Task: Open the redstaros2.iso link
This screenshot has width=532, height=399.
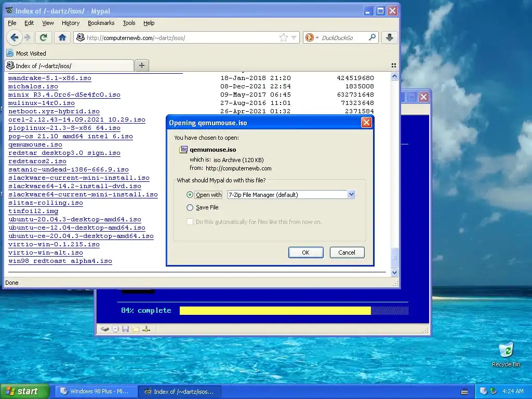Action: click(37, 161)
